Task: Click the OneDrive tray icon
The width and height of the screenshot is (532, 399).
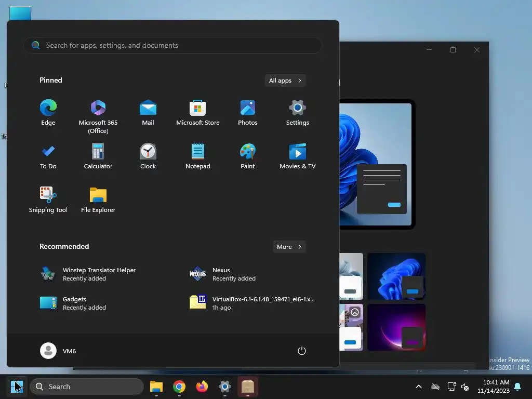Action: click(x=435, y=387)
